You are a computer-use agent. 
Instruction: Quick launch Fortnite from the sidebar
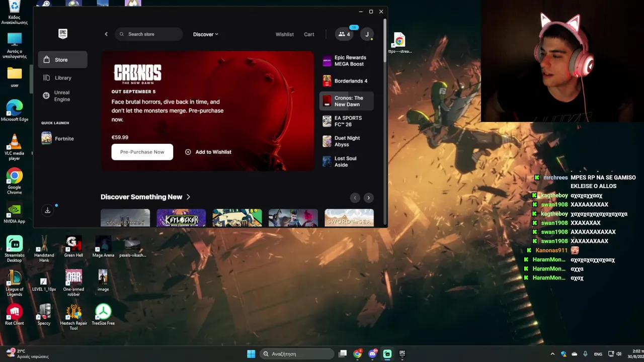pos(63,138)
